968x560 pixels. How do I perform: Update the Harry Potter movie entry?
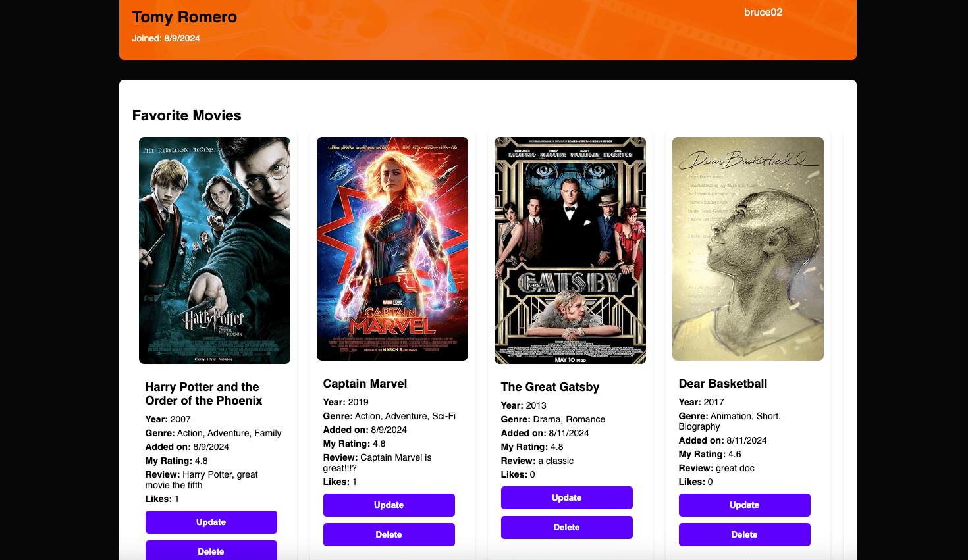click(x=211, y=522)
